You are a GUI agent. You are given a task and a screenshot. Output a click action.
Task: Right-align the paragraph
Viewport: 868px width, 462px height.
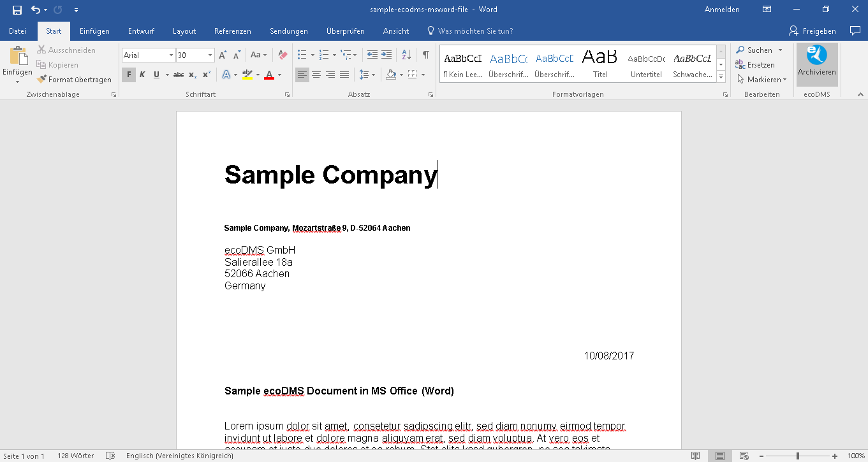click(x=330, y=75)
